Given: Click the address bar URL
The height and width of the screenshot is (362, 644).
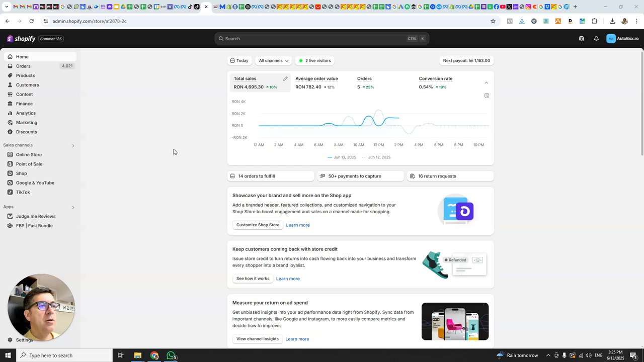Looking at the screenshot, I should (90, 21).
